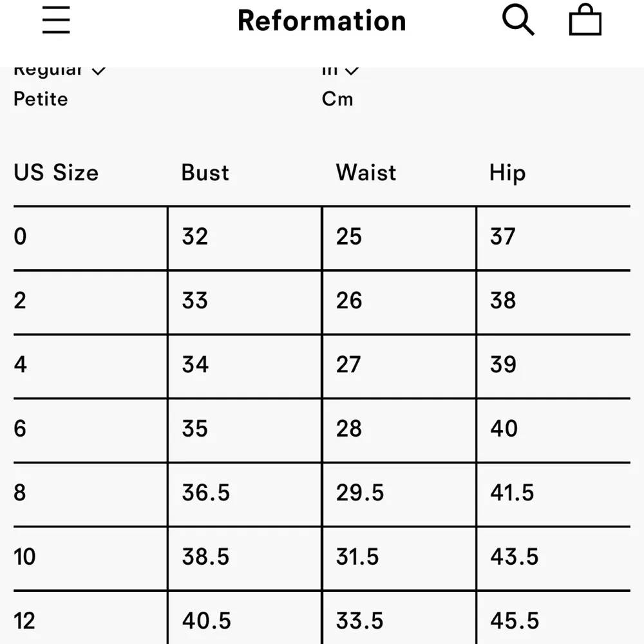The image size is (644, 644).
Task: Click bust value 36.5 cell
Action: [205, 493]
